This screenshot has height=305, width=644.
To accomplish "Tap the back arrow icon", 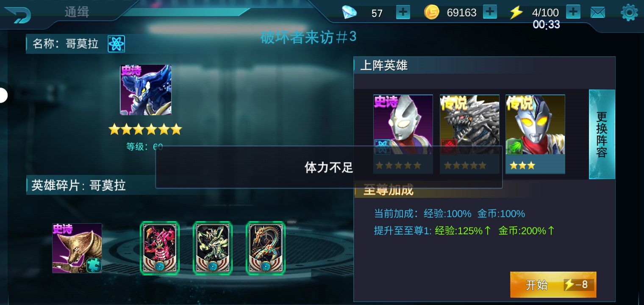I will coord(18,15).
